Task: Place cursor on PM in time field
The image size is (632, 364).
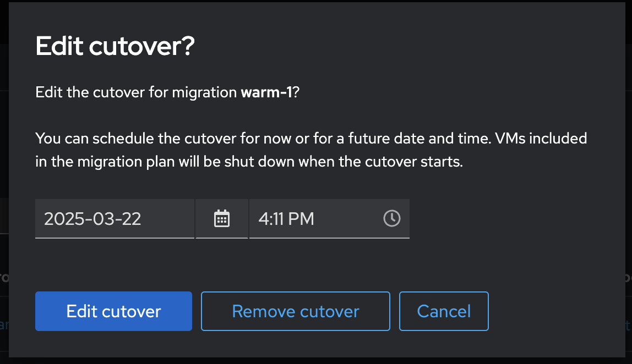Action: tap(301, 219)
